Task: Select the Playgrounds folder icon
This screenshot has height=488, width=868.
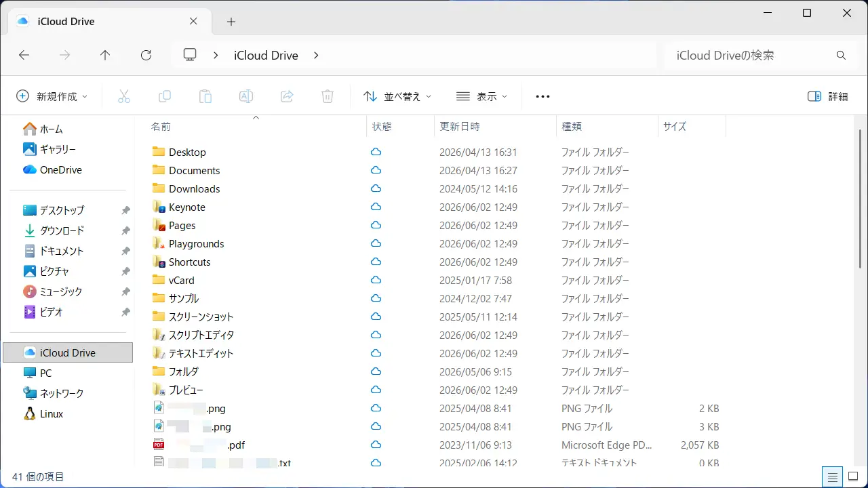Action: coord(159,243)
